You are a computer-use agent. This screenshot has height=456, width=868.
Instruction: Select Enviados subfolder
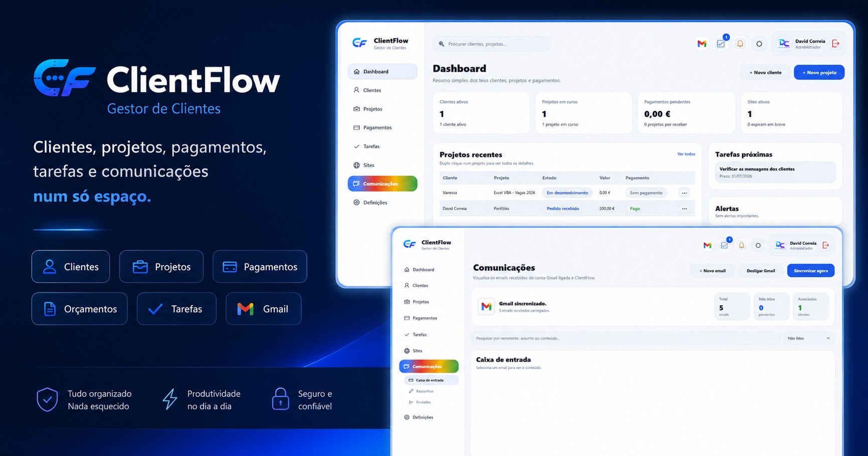(x=431, y=402)
